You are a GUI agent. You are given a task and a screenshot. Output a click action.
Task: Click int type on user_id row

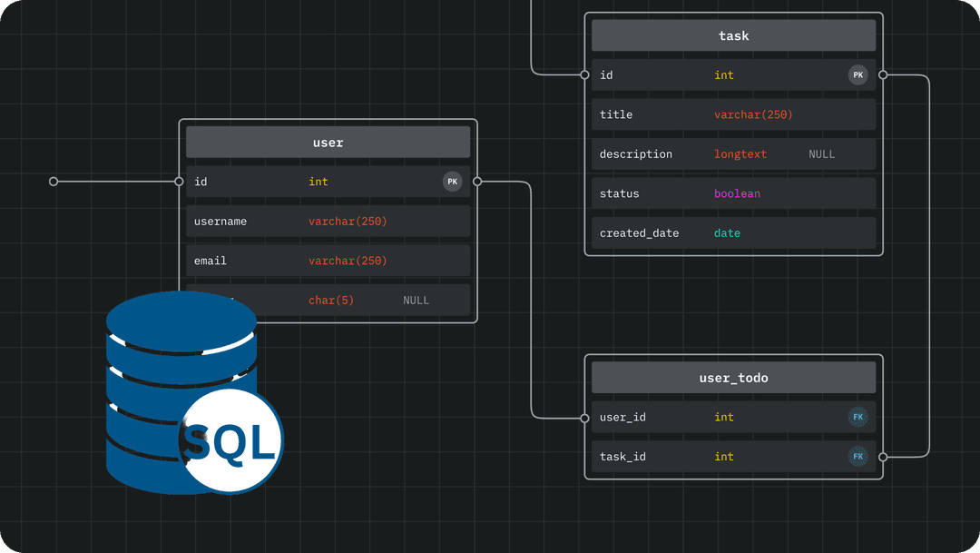pos(724,417)
